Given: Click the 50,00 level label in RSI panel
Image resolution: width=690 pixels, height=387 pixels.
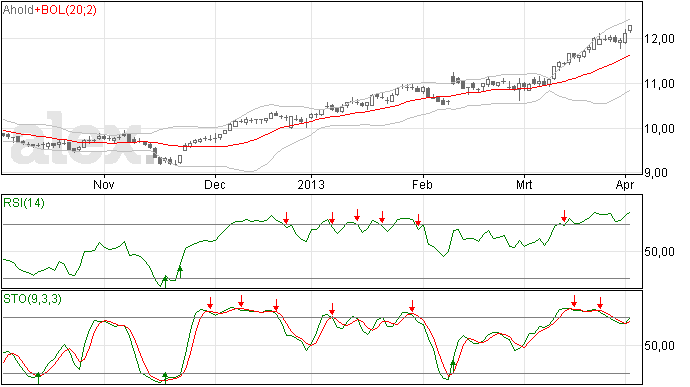Looking at the screenshot, I should pos(659,252).
